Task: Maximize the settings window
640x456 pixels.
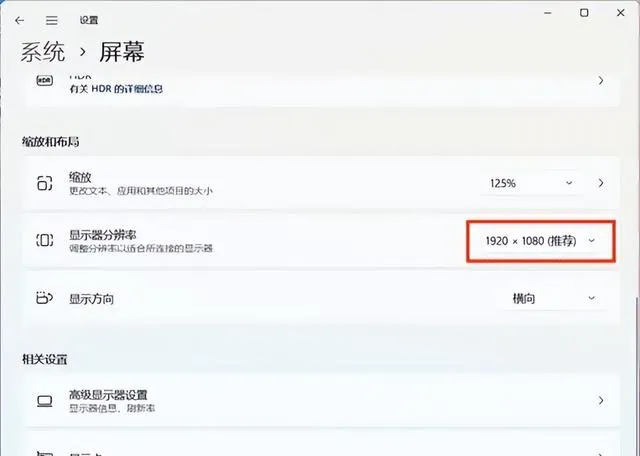Action: pyautogui.click(x=584, y=13)
